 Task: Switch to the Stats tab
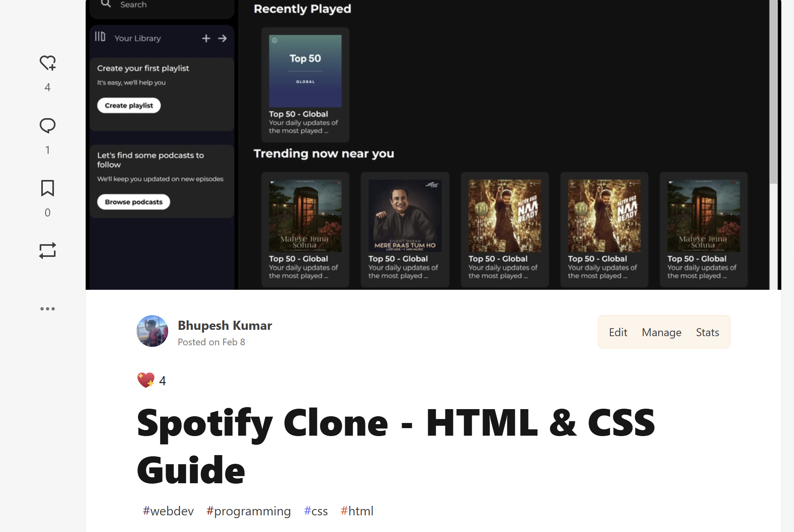pos(708,332)
